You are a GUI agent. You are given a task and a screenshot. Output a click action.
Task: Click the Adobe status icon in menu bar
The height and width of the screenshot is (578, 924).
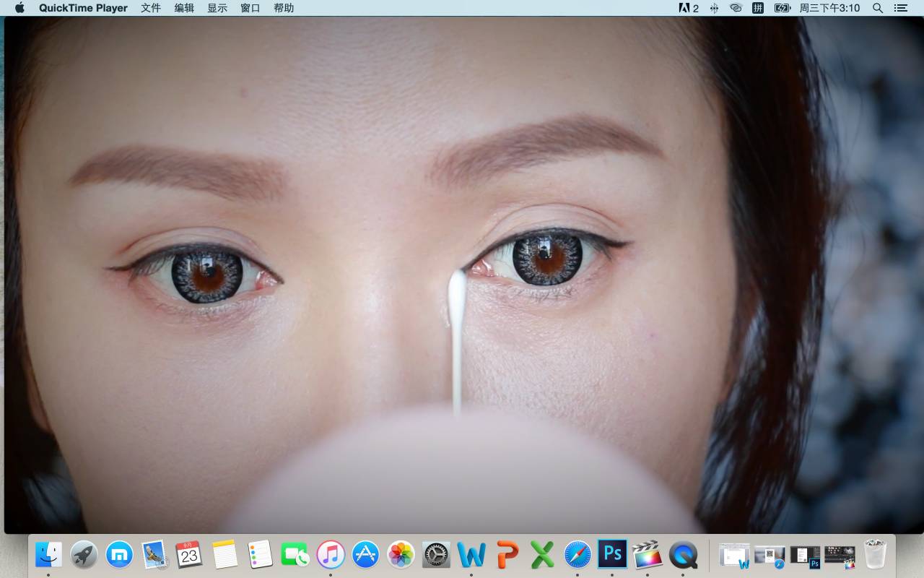click(x=689, y=8)
